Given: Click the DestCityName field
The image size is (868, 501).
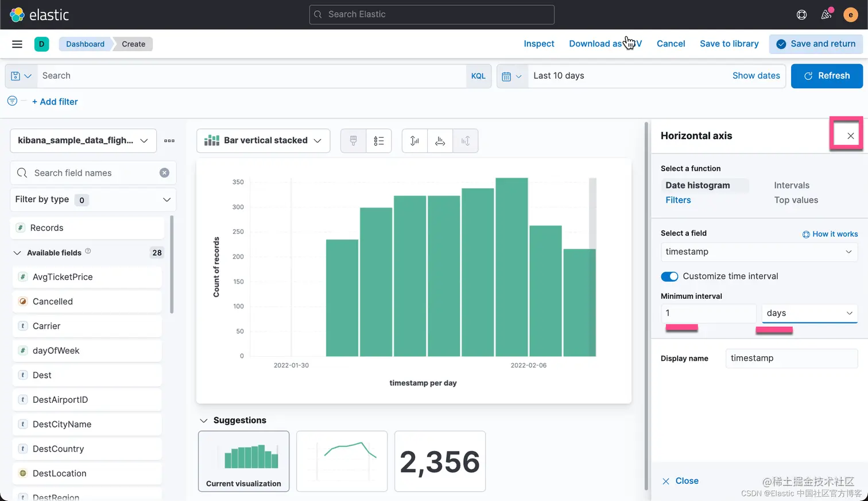Looking at the screenshot, I should pos(87,424).
